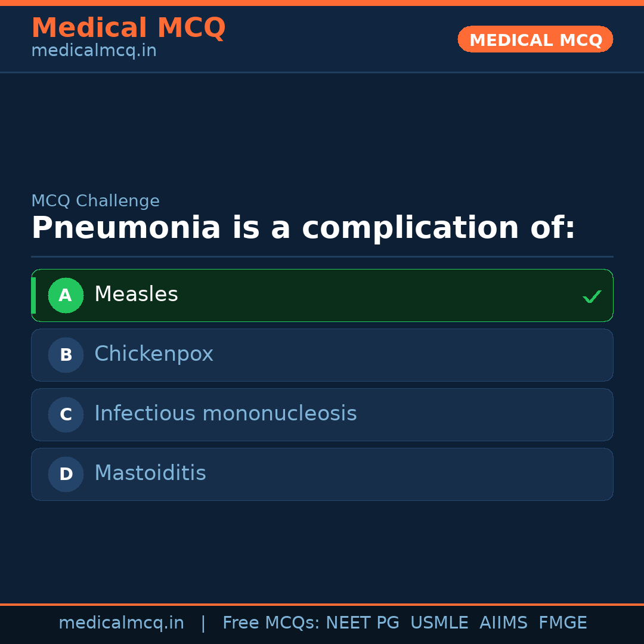Click the MCQ Challenge label

(x=95, y=202)
